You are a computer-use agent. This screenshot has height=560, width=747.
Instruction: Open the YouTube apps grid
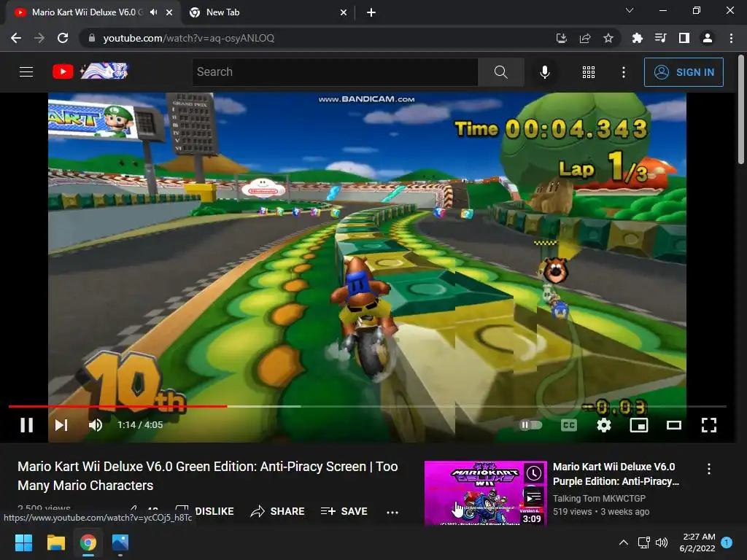[589, 72]
